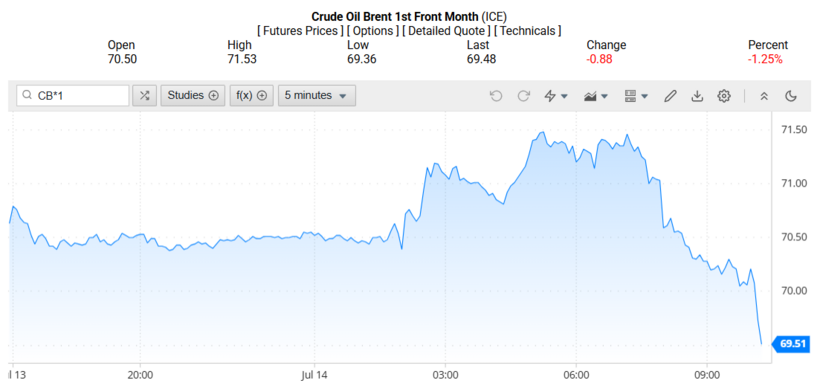Image resolution: width=820 pixels, height=383 pixels.
Task: Open the chart type dropdown
Action: [x=596, y=96]
